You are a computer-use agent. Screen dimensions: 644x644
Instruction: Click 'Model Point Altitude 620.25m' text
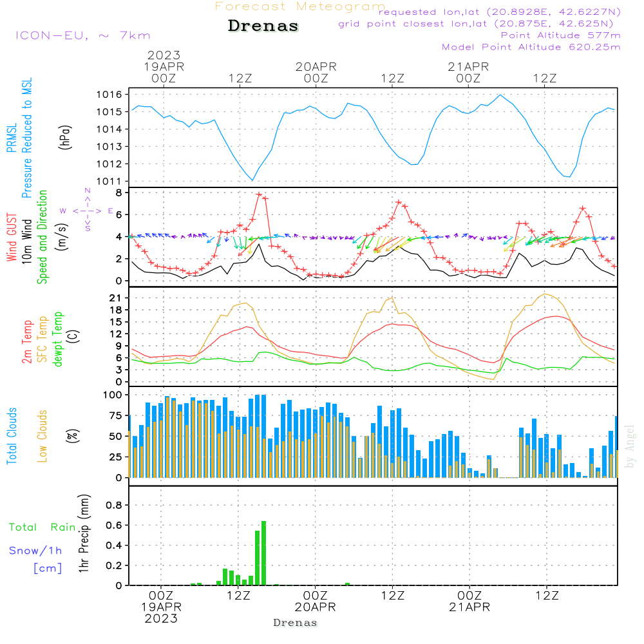click(x=531, y=47)
